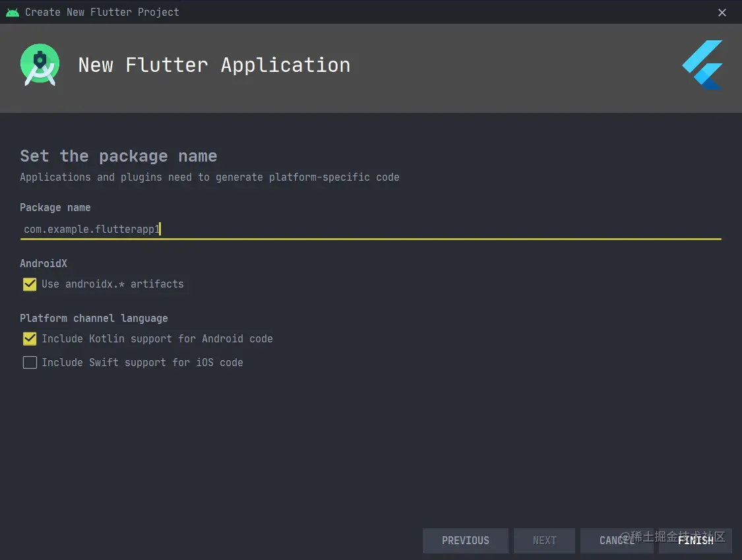Click the 'Set the package name' heading
742x560 pixels.
[118, 156]
